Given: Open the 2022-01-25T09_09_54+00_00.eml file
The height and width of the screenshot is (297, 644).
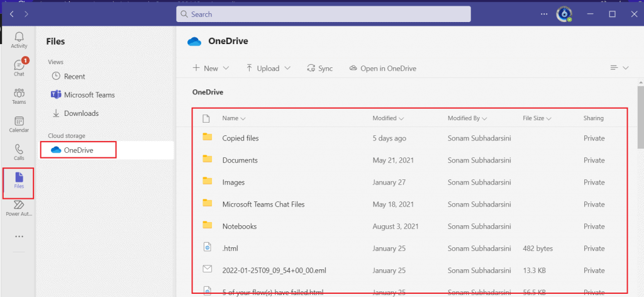Looking at the screenshot, I should click(x=274, y=271).
